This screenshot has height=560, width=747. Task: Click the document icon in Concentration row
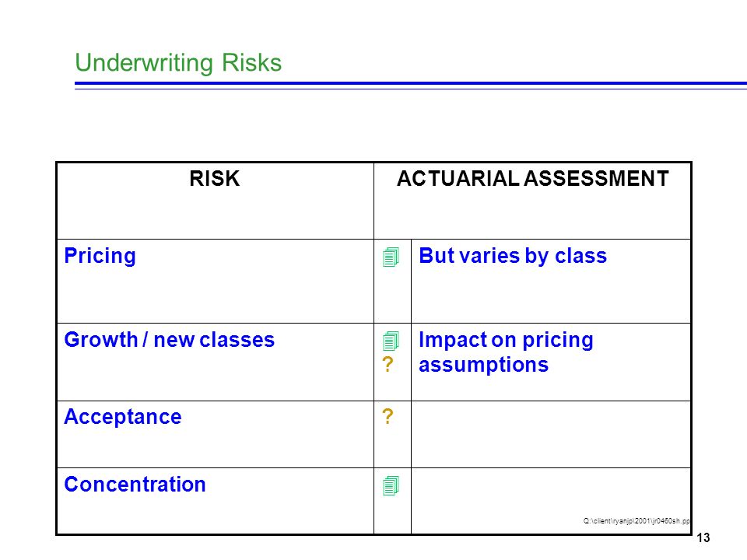point(391,485)
